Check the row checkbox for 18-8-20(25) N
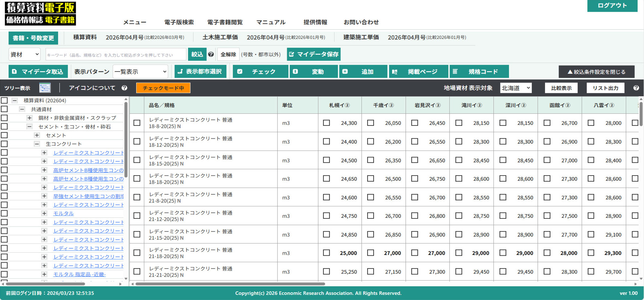Screen dimensions: 644x300 [137, 123]
